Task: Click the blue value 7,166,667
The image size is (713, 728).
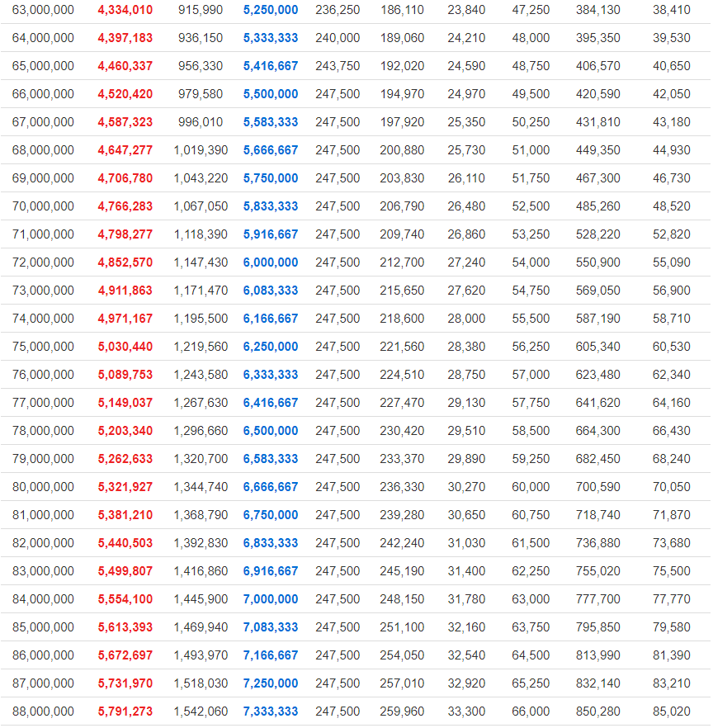Action: tap(271, 655)
